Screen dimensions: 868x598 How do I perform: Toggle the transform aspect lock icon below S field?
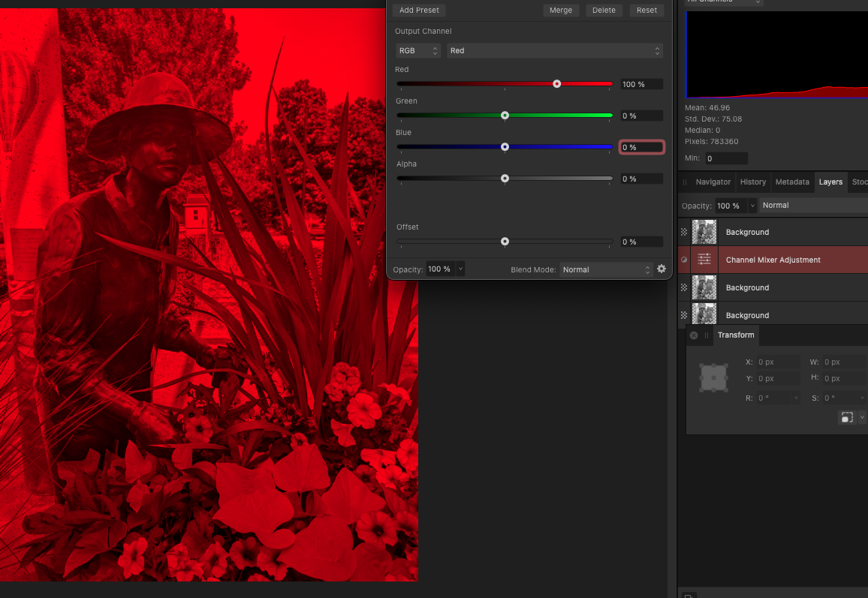click(847, 417)
